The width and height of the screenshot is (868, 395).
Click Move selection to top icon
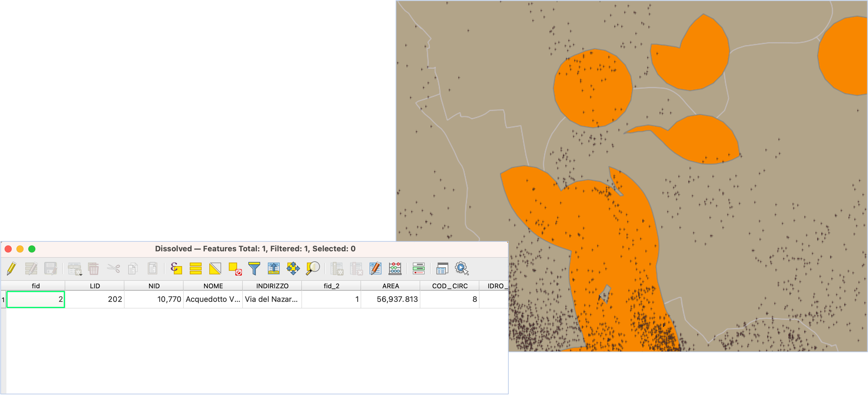tap(274, 268)
